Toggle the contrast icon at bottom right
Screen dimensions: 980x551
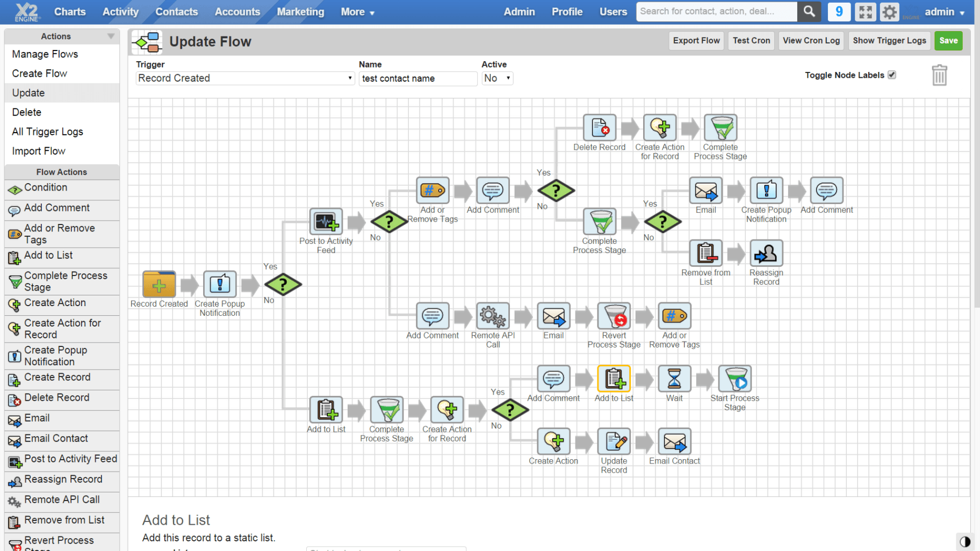click(964, 541)
